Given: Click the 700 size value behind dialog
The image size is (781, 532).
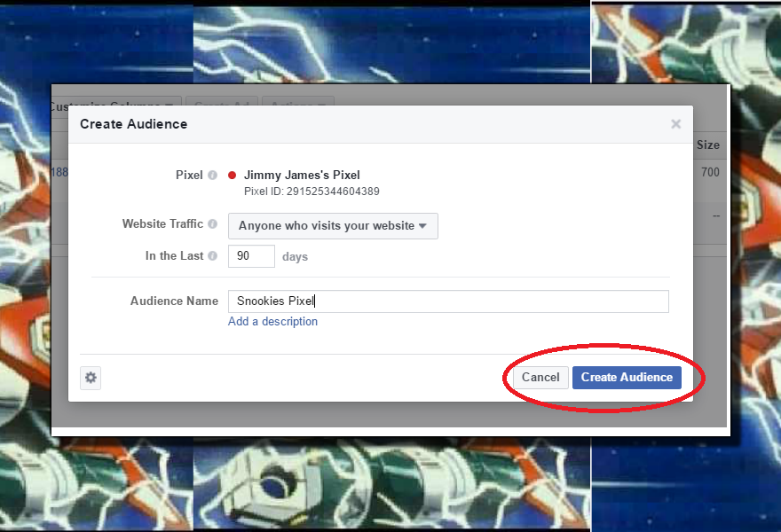Looking at the screenshot, I should click(x=710, y=172).
